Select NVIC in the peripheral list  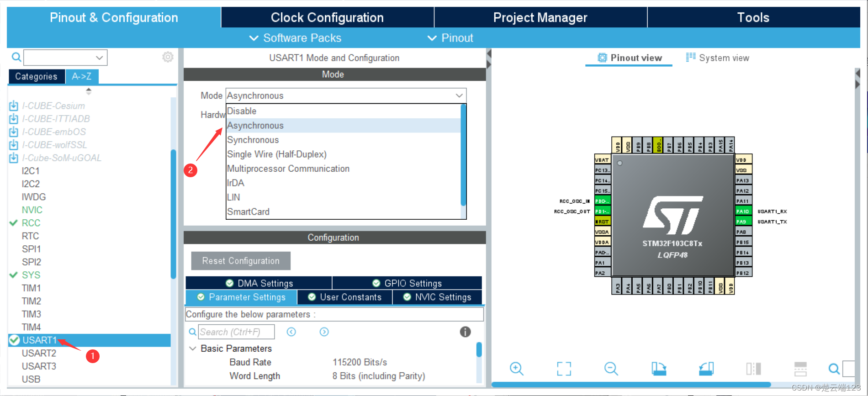(x=32, y=210)
